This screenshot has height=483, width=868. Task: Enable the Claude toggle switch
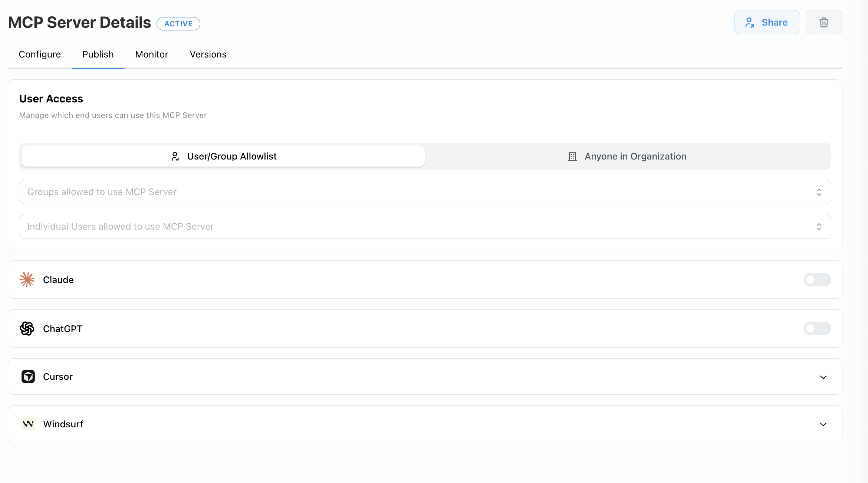(x=817, y=280)
